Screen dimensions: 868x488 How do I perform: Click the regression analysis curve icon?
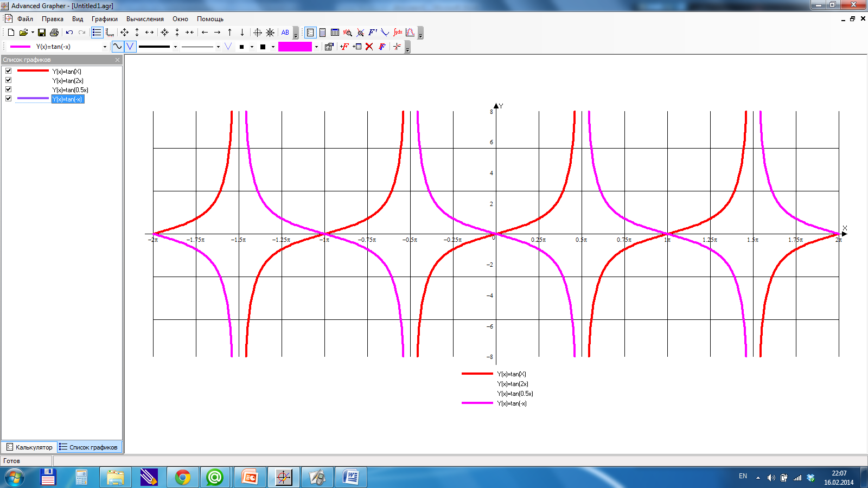[x=410, y=33]
